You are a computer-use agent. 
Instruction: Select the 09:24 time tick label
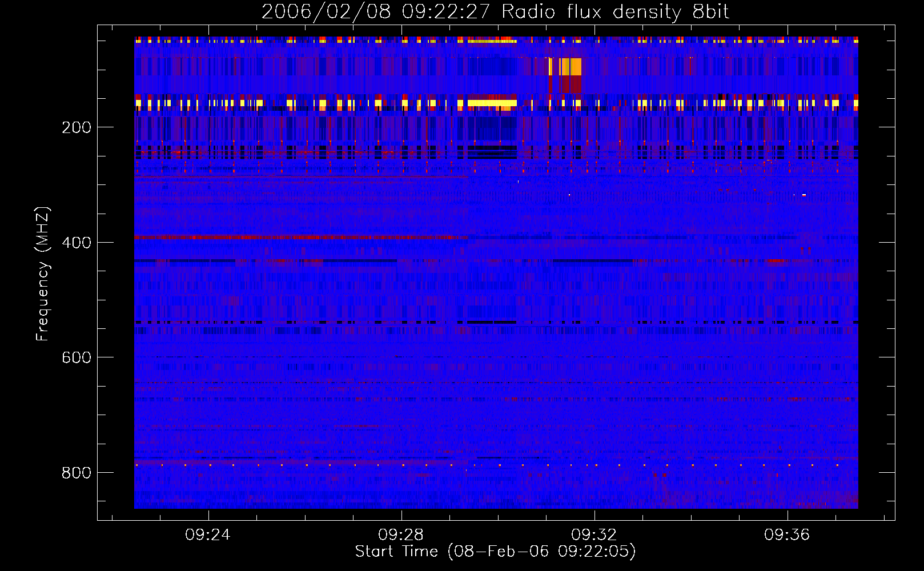pos(208,534)
